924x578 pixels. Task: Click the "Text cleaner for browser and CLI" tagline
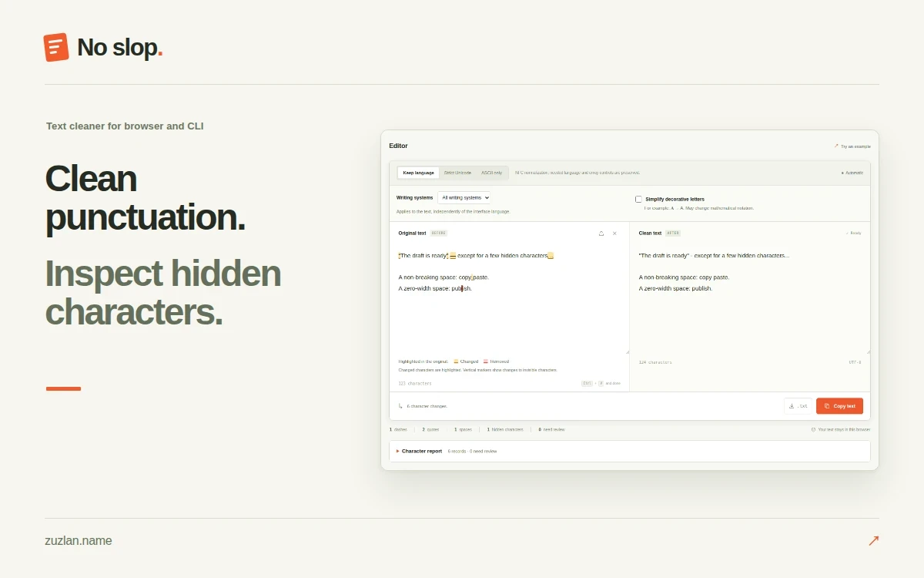125,126
